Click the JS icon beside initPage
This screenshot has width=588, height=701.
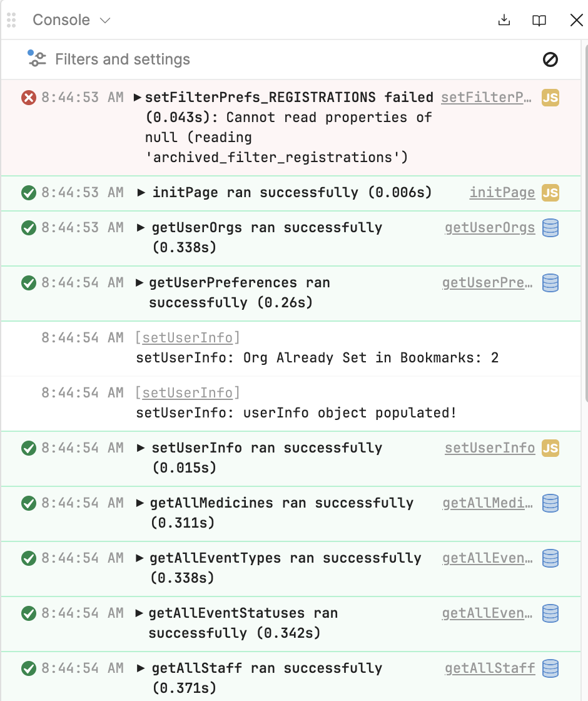tap(550, 193)
